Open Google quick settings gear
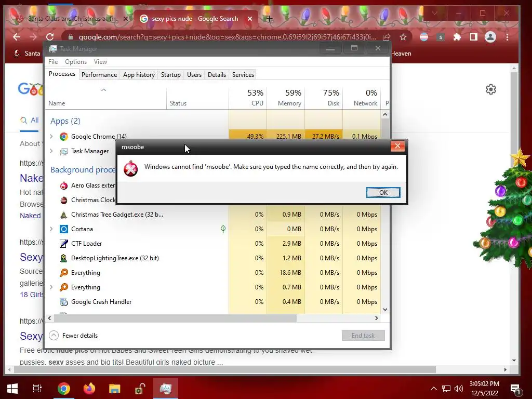The image size is (532, 399). (x=490, y=89)
